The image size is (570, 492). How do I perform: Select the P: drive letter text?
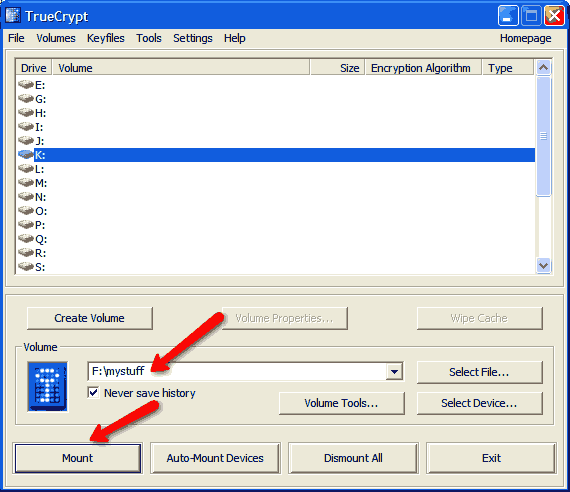[40, 225]
